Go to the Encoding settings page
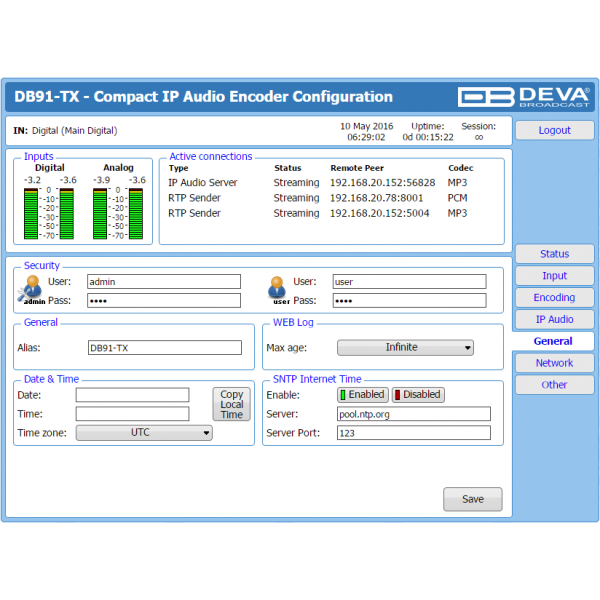Viewport: 600px width, 600px height. click(x=554, y=297)
